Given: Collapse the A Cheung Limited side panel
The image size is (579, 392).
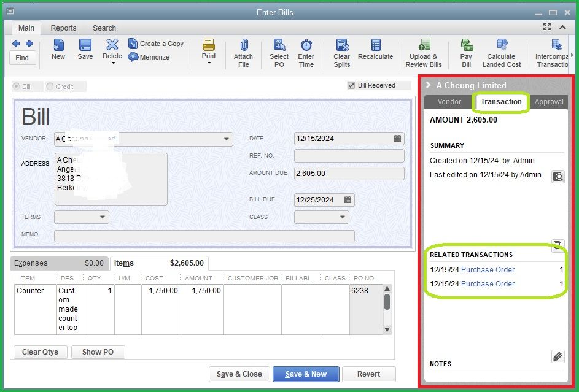Looking at the screenshot, I should click(x=429, y=85).
